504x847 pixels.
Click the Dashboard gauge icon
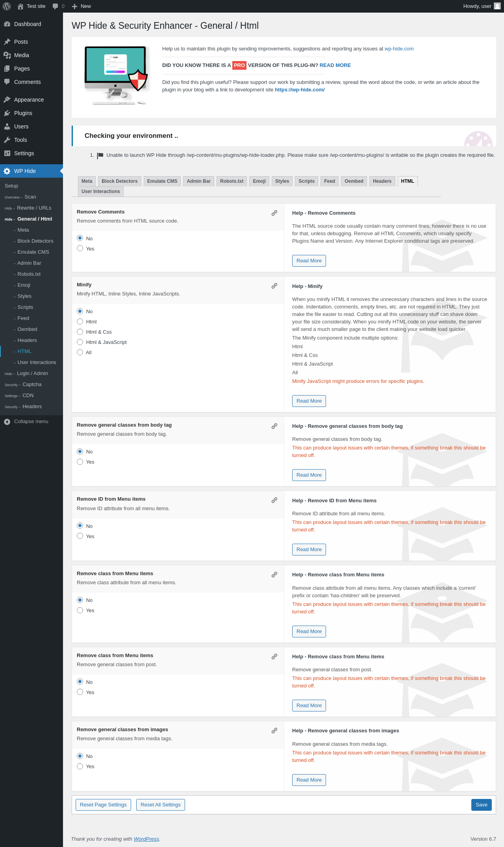click(7, 24)
